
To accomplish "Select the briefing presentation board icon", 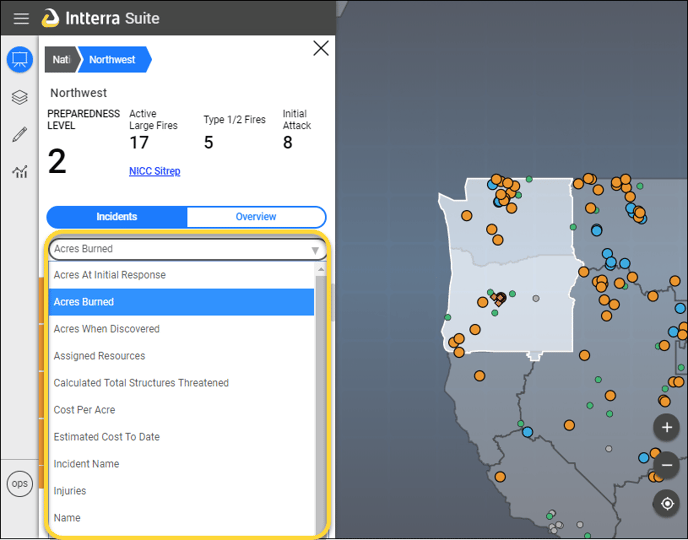I will [x=20, y=59].
